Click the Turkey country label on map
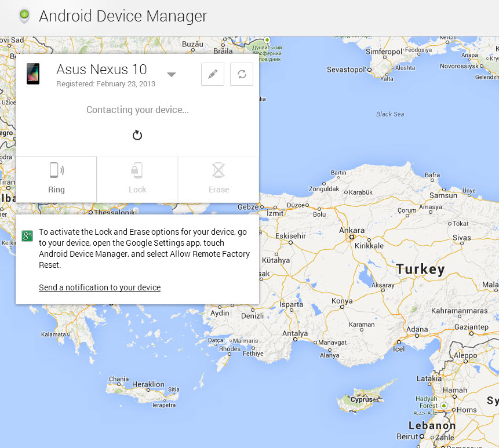This screenshot has height=448, width=499. 420,269
